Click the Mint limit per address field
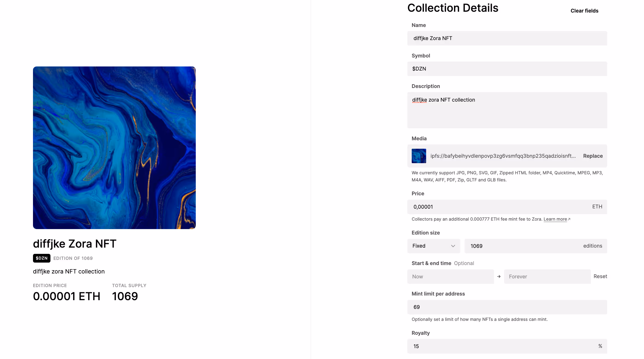Image resolution: width=644 pixels, height=359 pixels. click(507, 307)
